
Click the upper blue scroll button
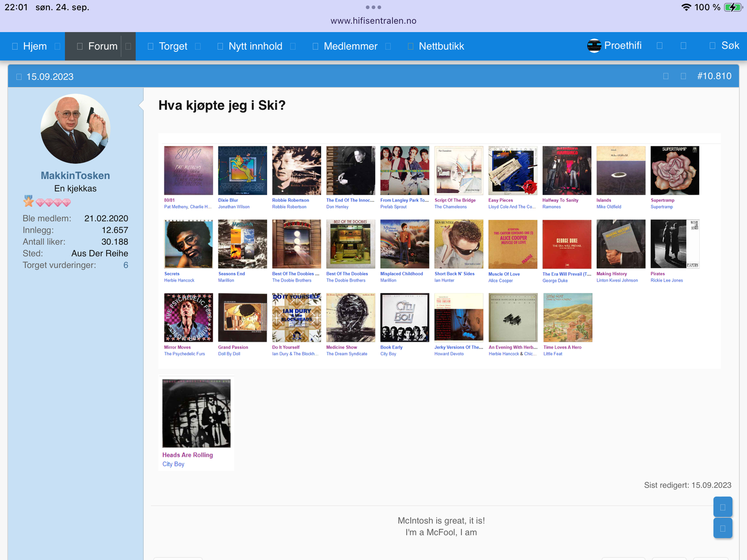[x=723, y=507]
